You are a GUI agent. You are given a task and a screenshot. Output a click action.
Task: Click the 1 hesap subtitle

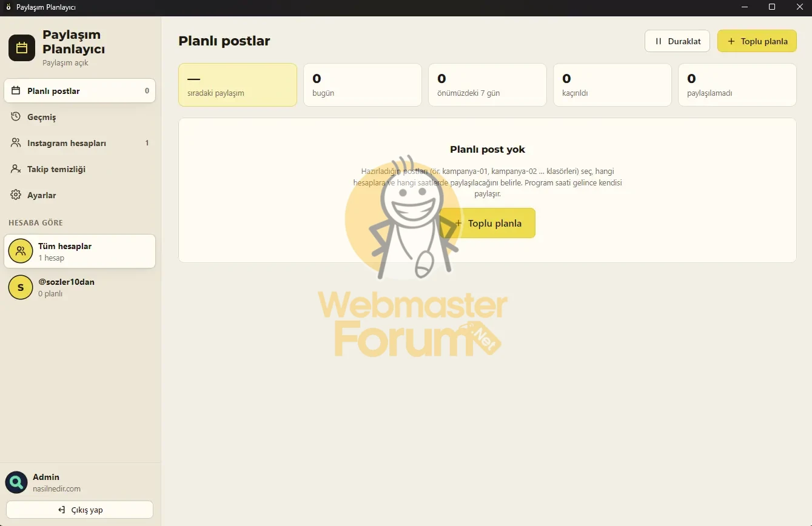coord(51,258)
